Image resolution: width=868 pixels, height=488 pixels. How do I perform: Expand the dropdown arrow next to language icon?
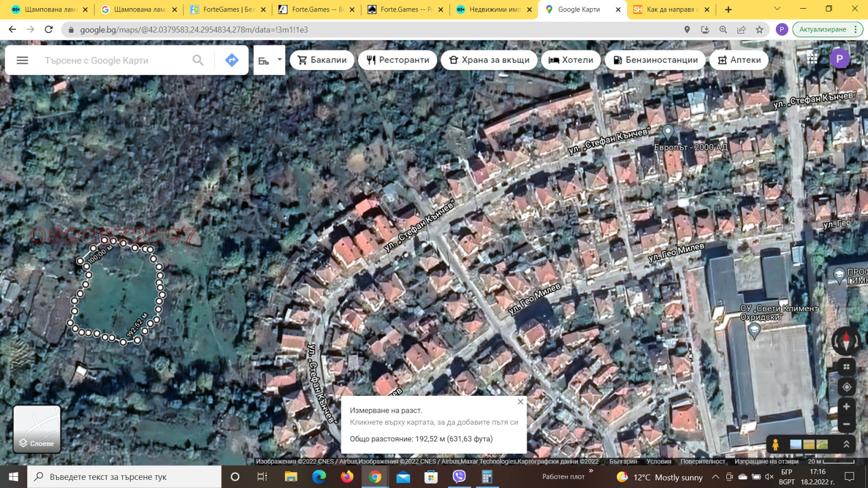tap(280, 60)
